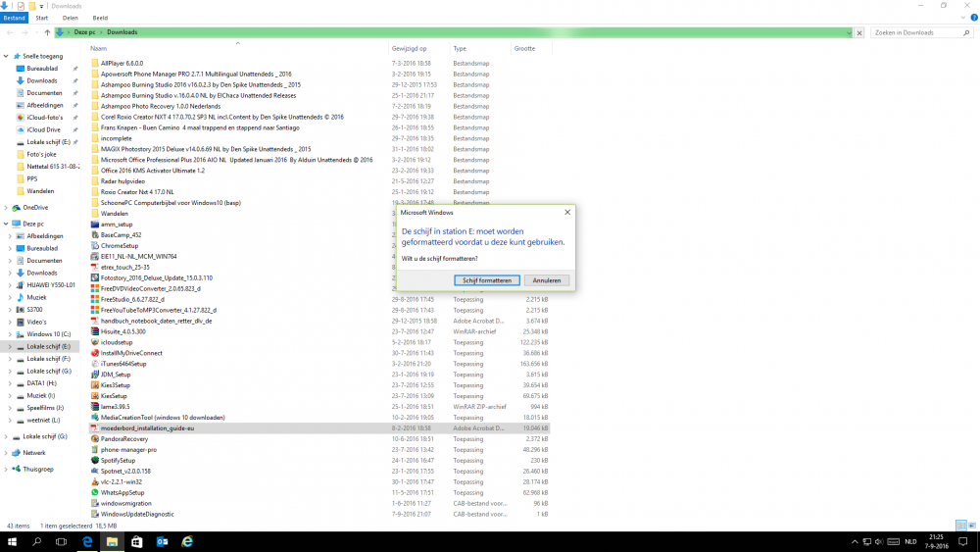The height and width of the screenshot is (552, 980).
Task: Select the WhatsAppSetup file icon
Action: click(x=95, y=492)
